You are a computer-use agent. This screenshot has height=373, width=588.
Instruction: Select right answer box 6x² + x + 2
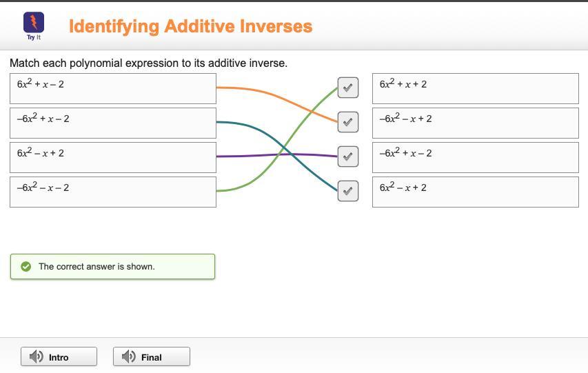click(475, 88)
